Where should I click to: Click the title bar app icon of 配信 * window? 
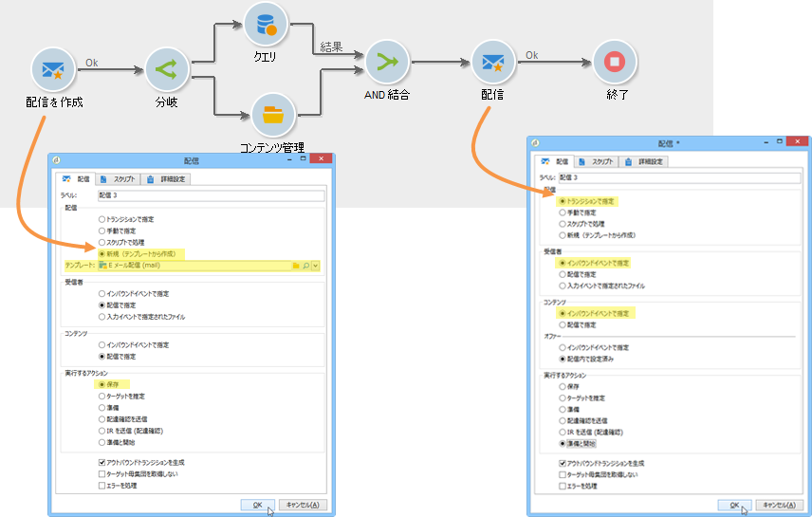tap(535, 143)
